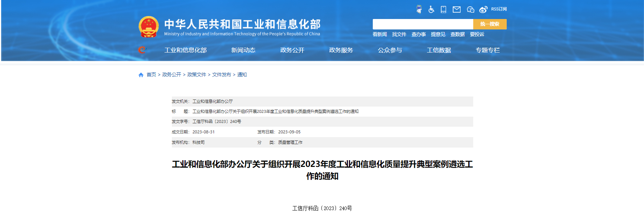
Task: Open the envelope mail icon
Action: pos(456,9)
